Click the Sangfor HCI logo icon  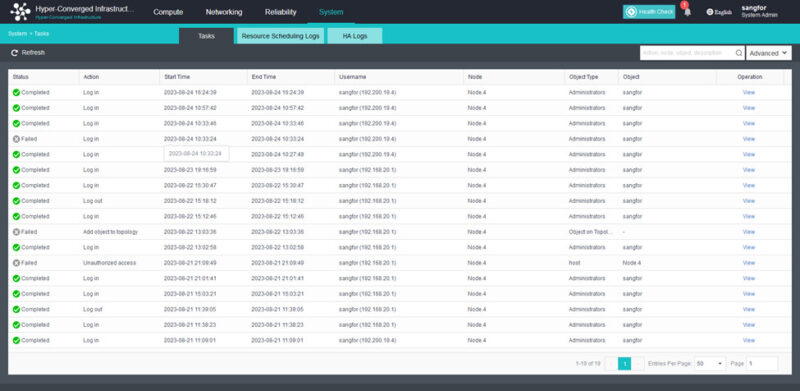click(20, 12)
